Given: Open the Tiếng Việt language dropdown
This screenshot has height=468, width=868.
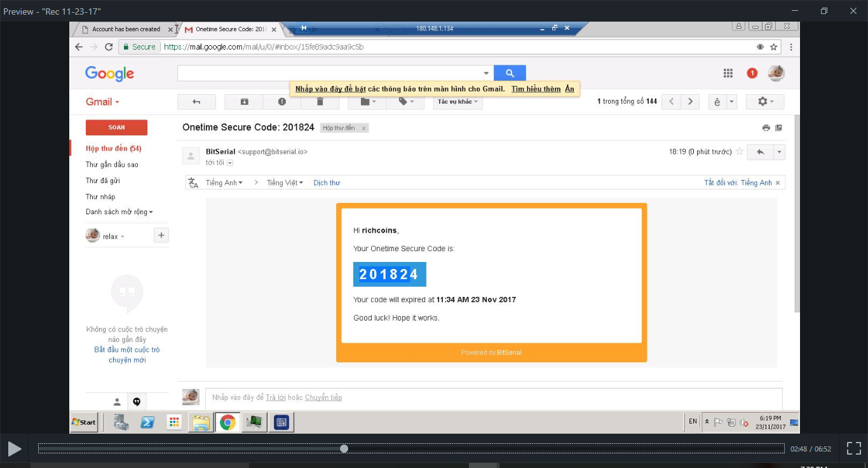Looking at the screenshot, I should coord(285,183).
